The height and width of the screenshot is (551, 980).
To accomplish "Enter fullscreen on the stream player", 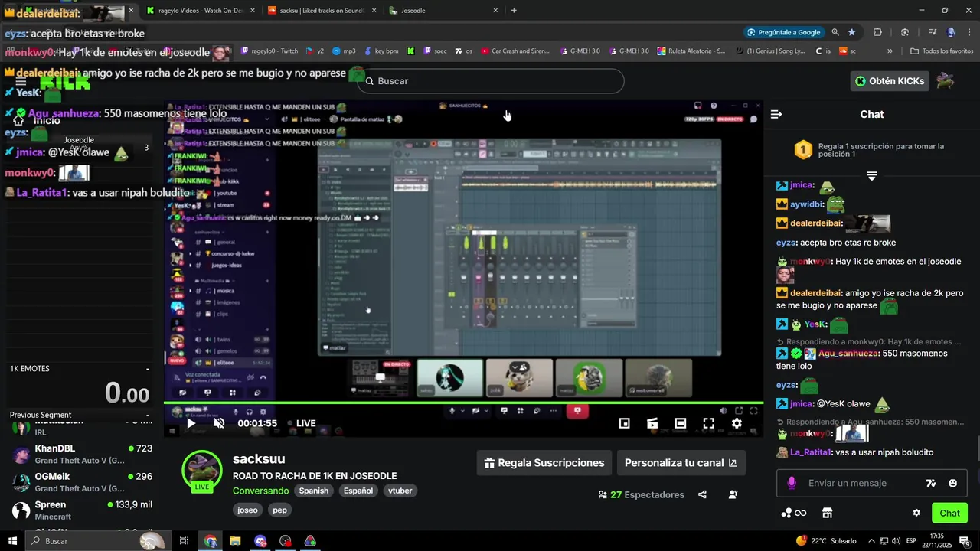I will tap(709, 423).
